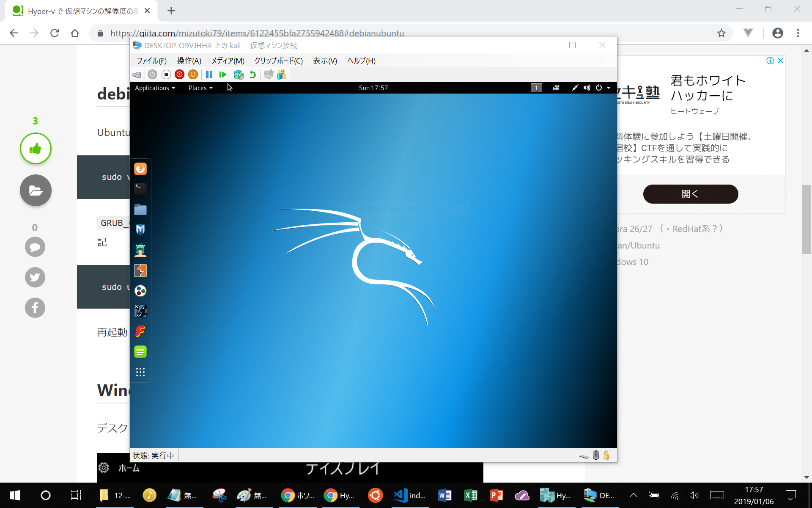Click the Turn Off stop-square icon
This screenshot has width=812, height=508.
[x=166, y=75]
